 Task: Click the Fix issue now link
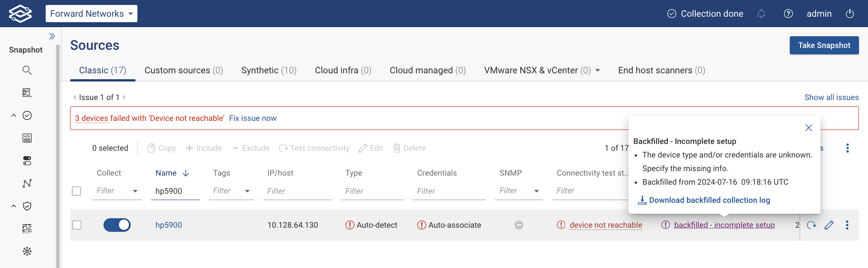(252, 118)
